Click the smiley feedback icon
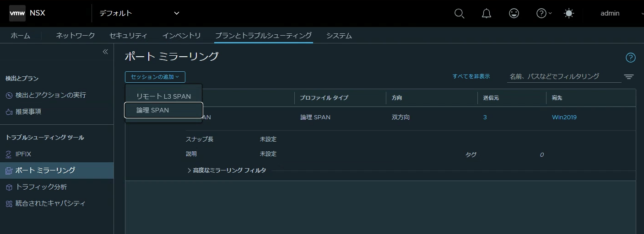 (x=514, y=13)
